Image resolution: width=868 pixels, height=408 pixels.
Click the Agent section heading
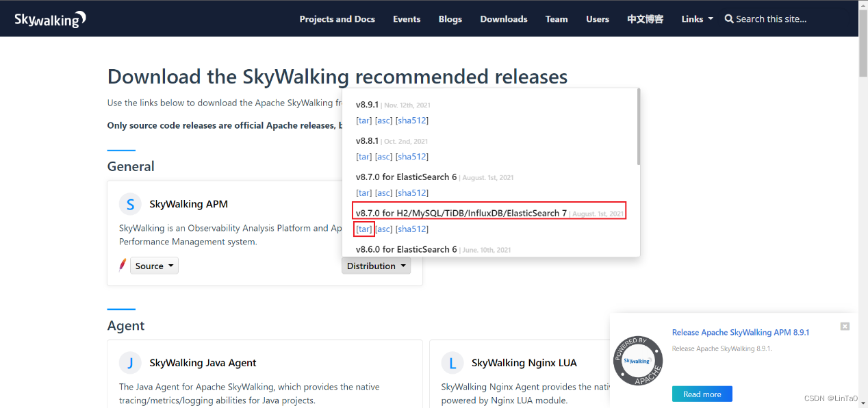pos(126,326)
